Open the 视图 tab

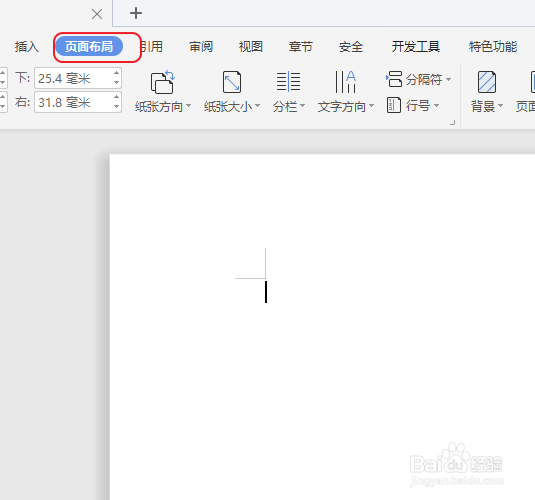click(251, 47)
